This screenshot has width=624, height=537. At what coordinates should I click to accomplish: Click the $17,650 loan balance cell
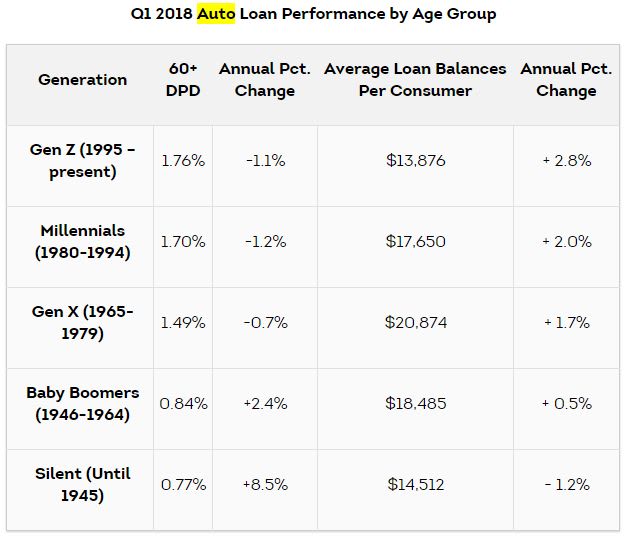[415, 241]
